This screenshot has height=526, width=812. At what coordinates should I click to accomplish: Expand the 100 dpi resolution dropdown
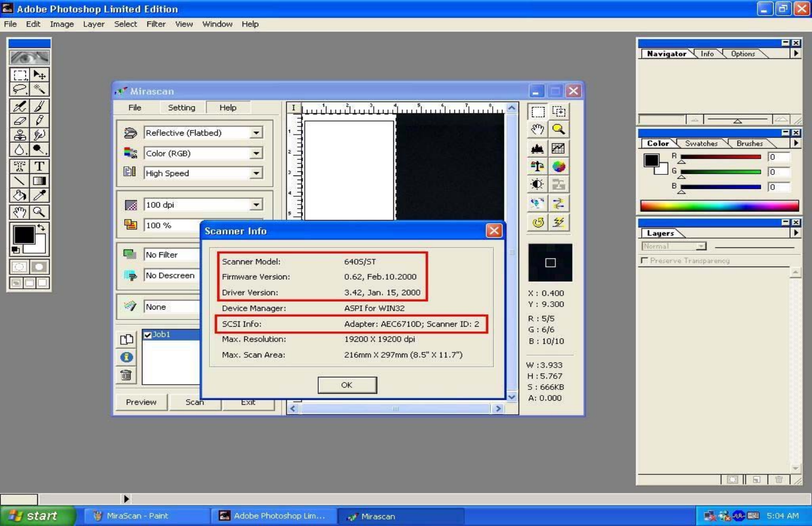pos(256,205)
